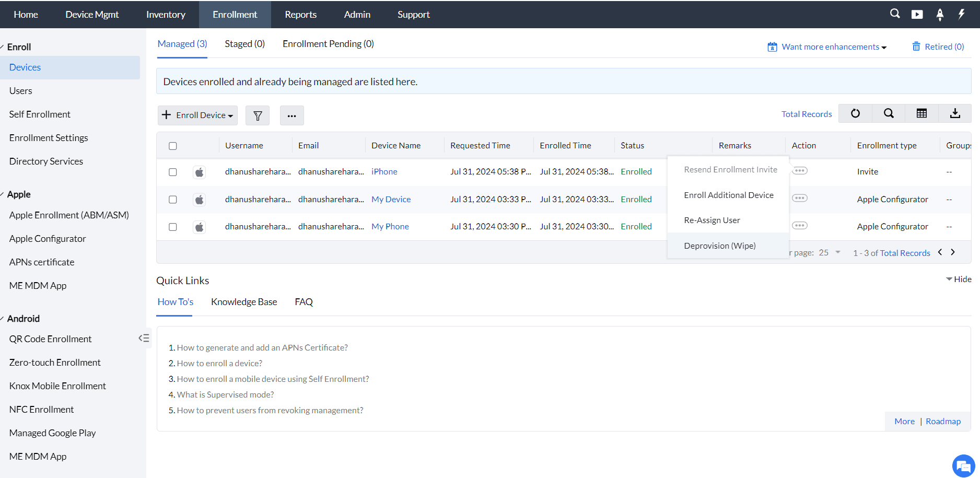
Task: Hide the Quick Links section
Action: click(959, 279)
